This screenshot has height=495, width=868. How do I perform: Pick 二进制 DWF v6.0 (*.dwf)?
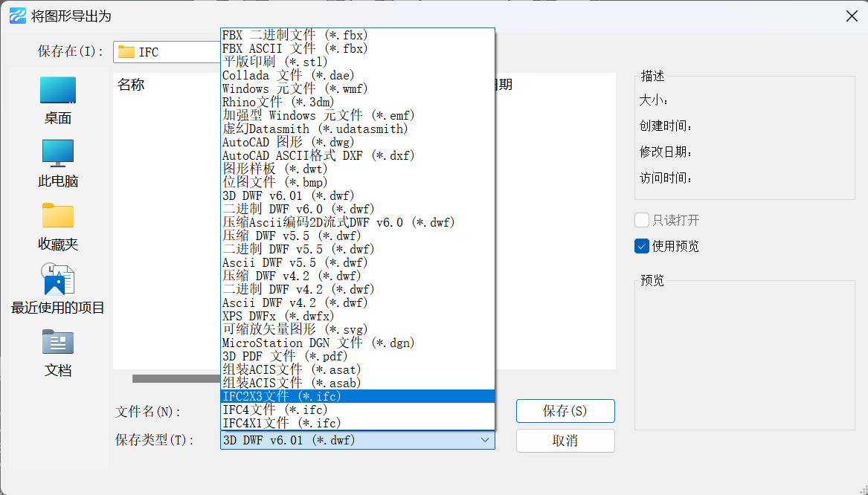tap(358, 209)
